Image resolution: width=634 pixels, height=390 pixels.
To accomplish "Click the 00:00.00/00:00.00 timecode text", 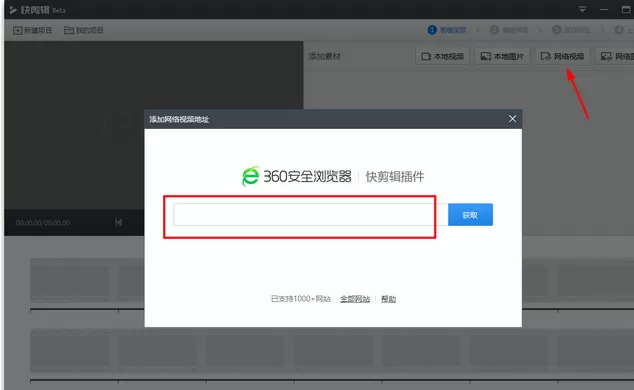I will [x=43, y=223].
